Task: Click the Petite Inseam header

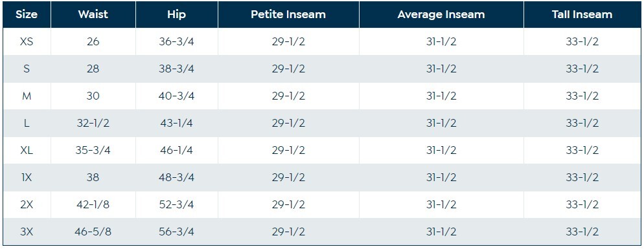Action: [x=288, y=14]
